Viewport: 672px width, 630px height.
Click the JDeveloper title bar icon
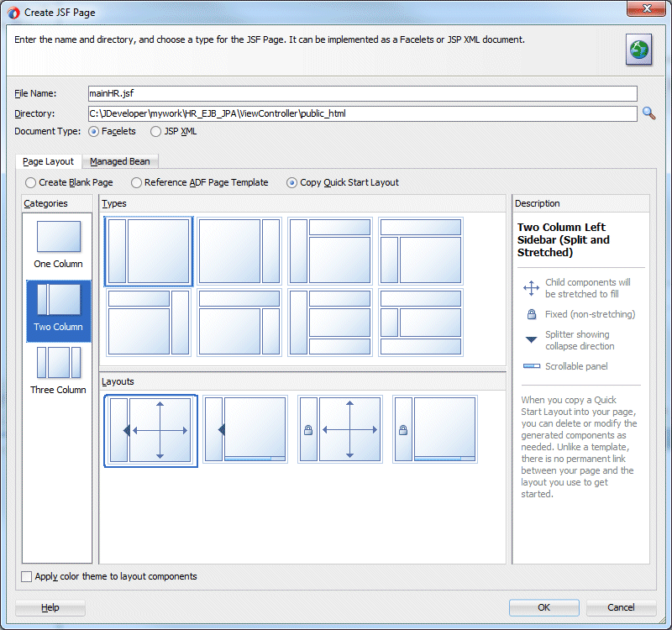[13, 13]
